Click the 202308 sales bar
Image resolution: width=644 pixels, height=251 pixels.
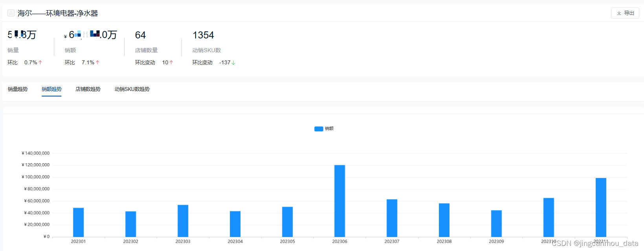pyautogui.click(x=444, y=220)
